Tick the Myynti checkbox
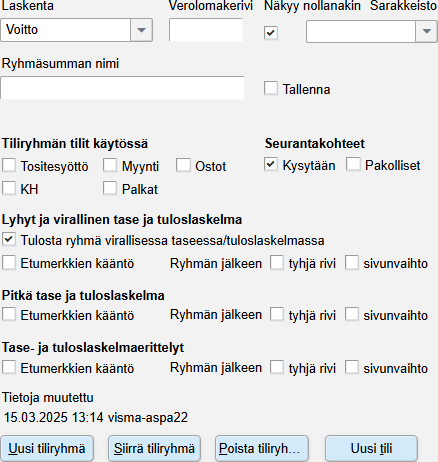Screen dimensions: 438x462 click(x=110, y=165)
